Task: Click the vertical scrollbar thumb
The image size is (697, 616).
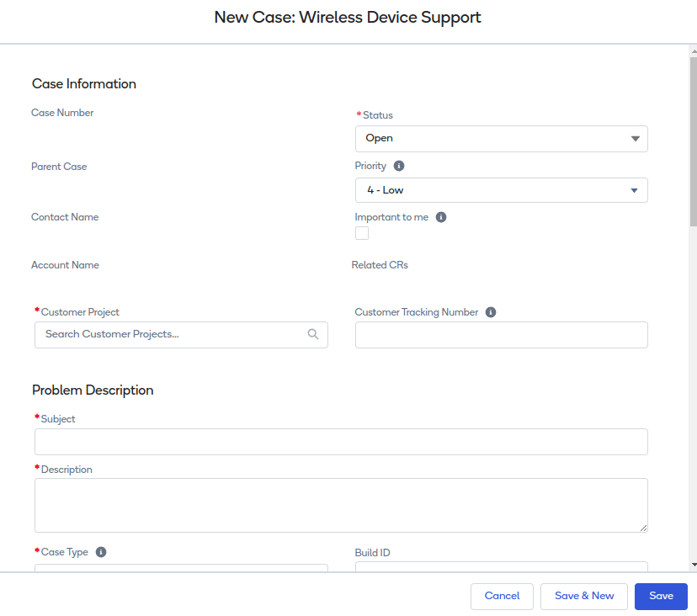Action: (x=694, y=141)
